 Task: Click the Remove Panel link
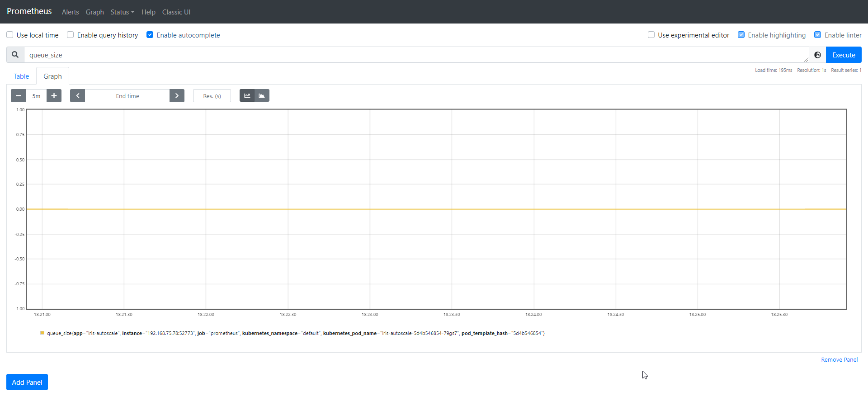839,360
